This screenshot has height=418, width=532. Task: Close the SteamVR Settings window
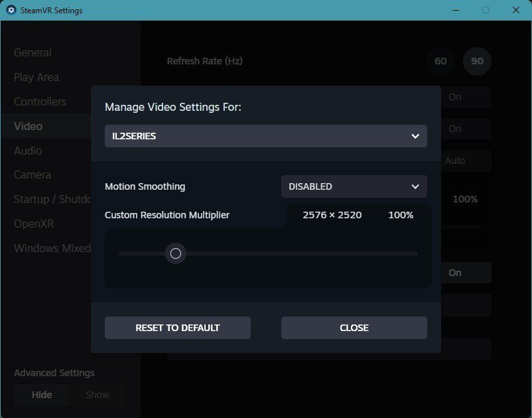[x=516, y=10]
